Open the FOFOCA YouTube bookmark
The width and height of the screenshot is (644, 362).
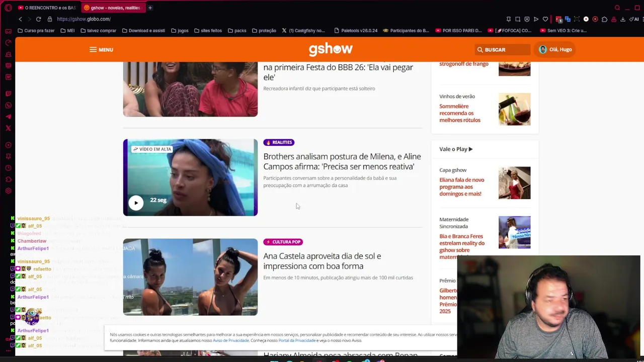pos(509,31)
